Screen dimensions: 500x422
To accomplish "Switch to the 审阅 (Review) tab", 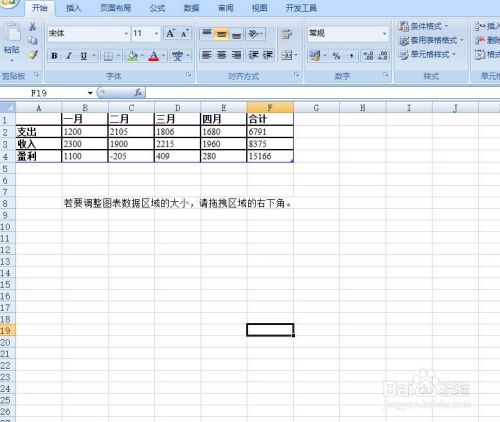I will [226, 8].
